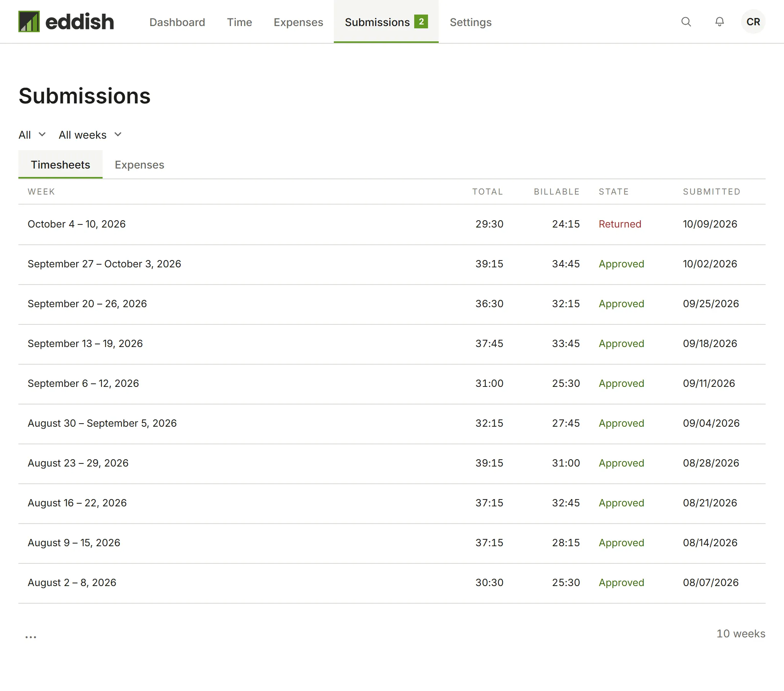This screenshot has width=784, height=691.
Task: Open the September 6 – 12, 2026 week
Action: (x=392, y=384)
